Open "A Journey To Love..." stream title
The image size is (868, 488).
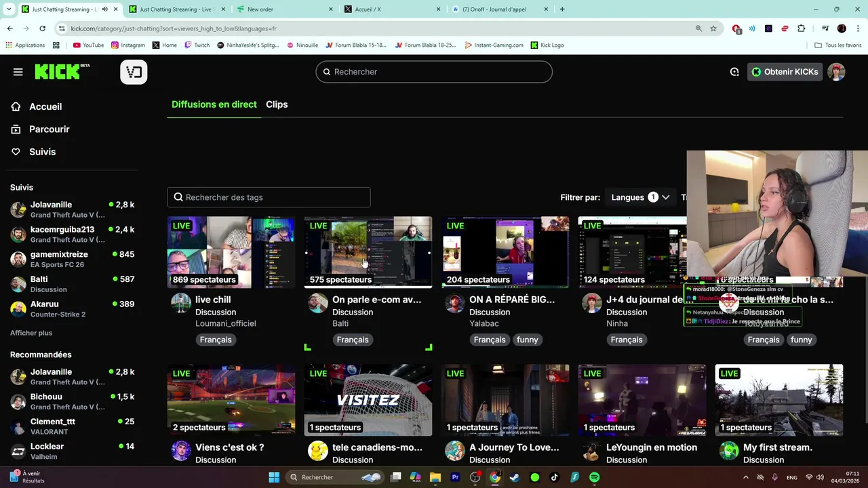tap(514, 447)
